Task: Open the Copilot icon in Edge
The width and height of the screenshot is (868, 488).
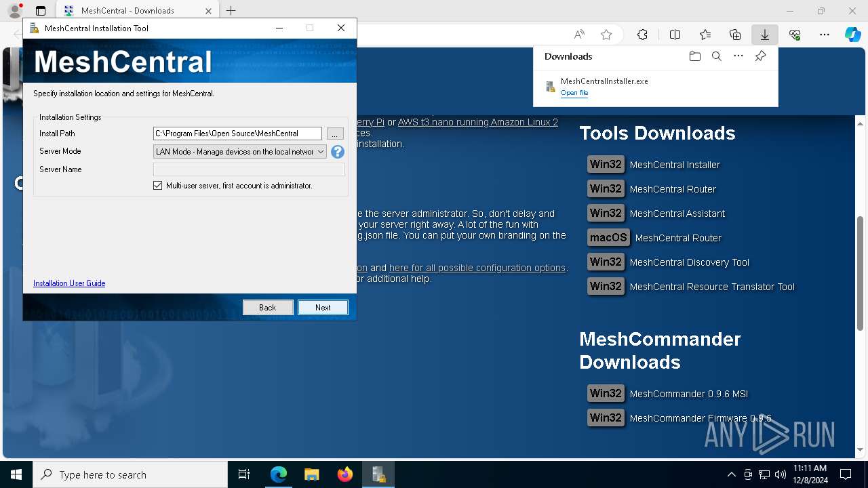Action: pos(852,35)
